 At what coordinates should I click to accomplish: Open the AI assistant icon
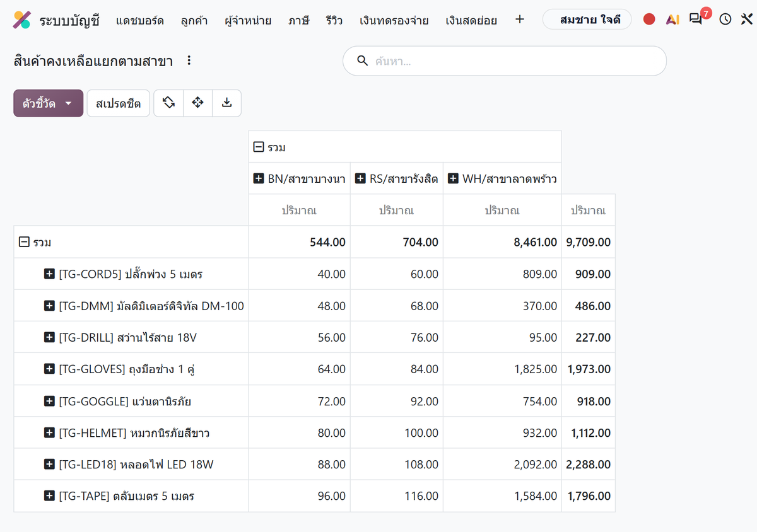[x=672, y=20]
